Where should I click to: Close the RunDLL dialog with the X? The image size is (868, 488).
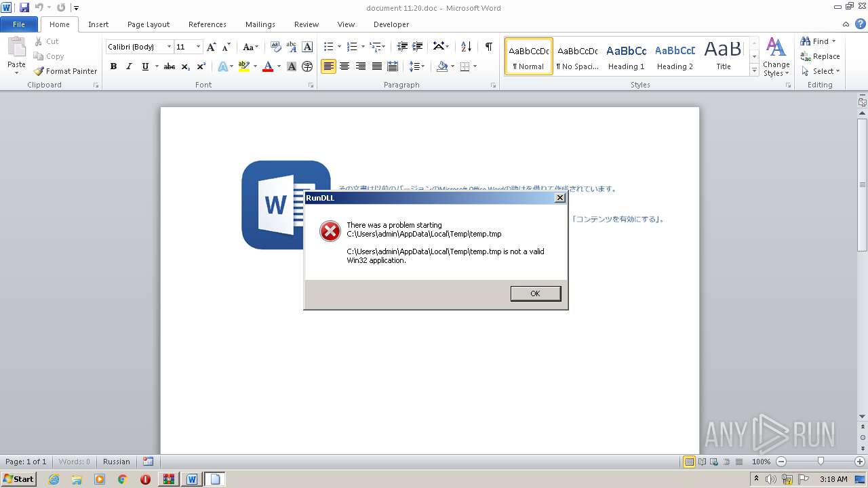point(559,198)
